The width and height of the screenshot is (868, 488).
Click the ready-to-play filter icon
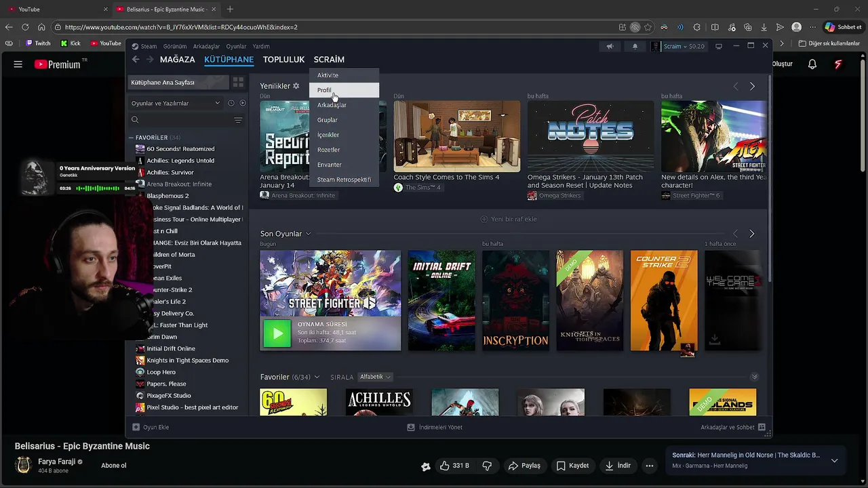point(243,103)
